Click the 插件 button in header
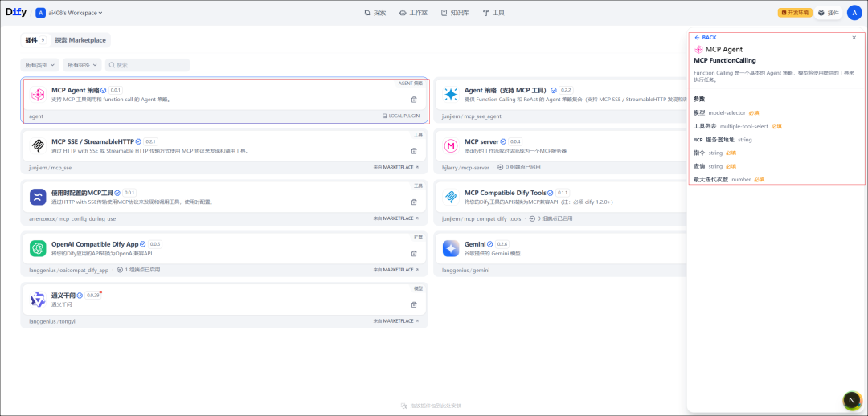 [829, 13]
